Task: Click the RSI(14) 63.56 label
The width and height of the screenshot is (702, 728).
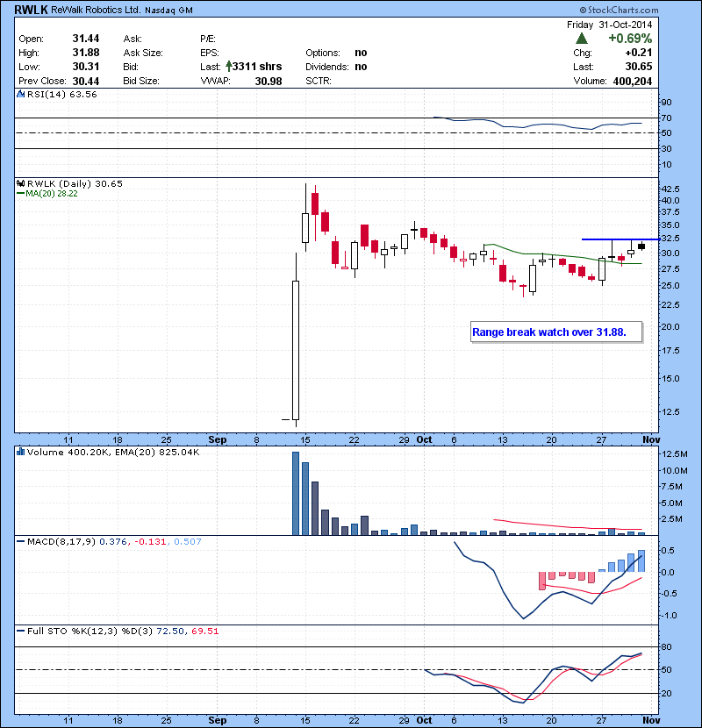Action: (x=62, y=94)
